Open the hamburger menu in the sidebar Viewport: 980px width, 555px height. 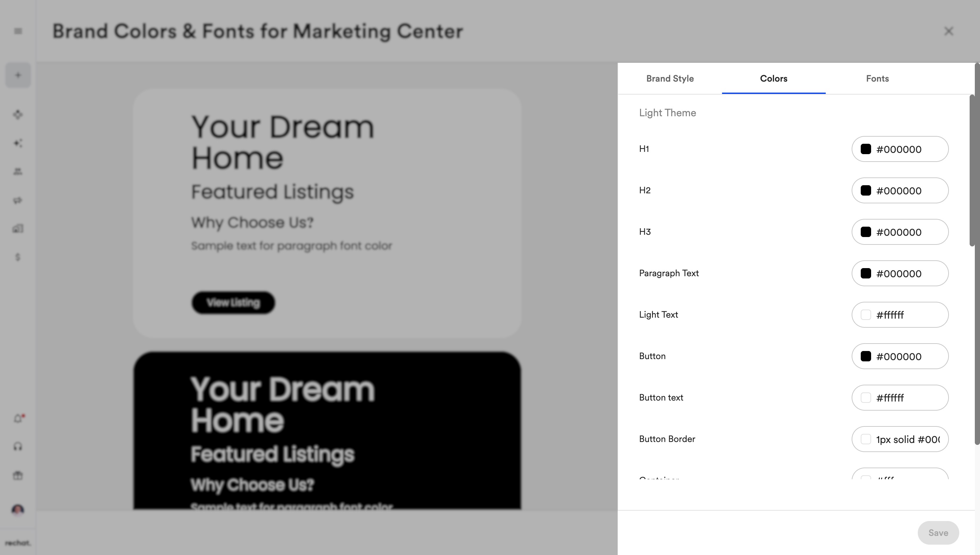[x=18, y=31]
